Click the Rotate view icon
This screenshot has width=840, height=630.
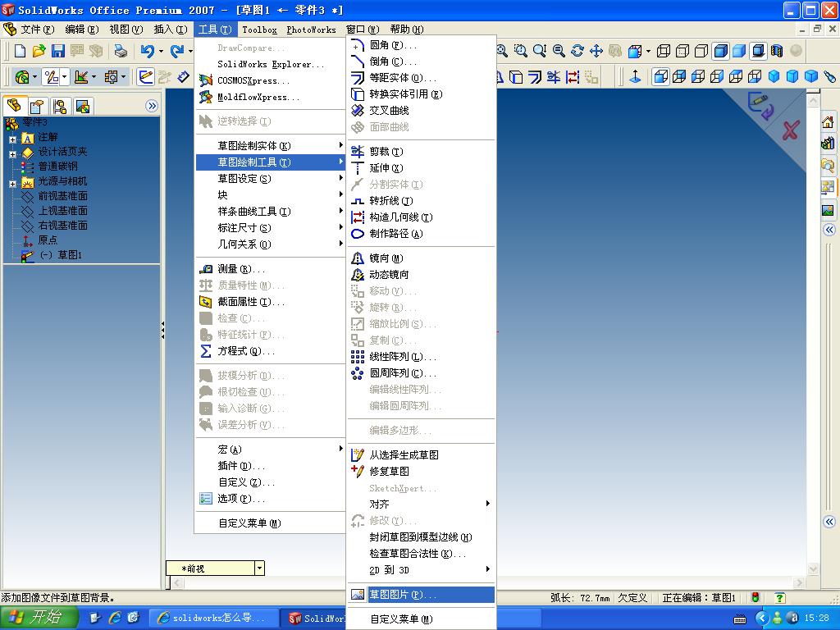click(x=577, y=51)
